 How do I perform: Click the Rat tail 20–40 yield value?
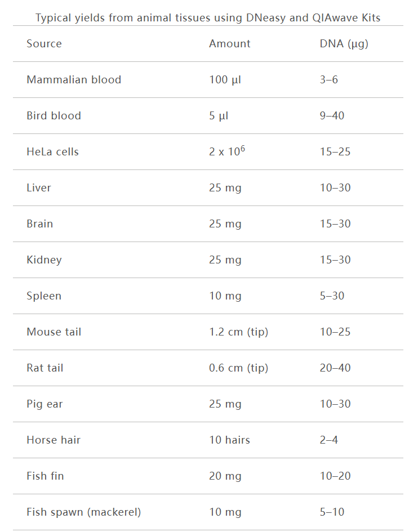click(x=335, y=368)
